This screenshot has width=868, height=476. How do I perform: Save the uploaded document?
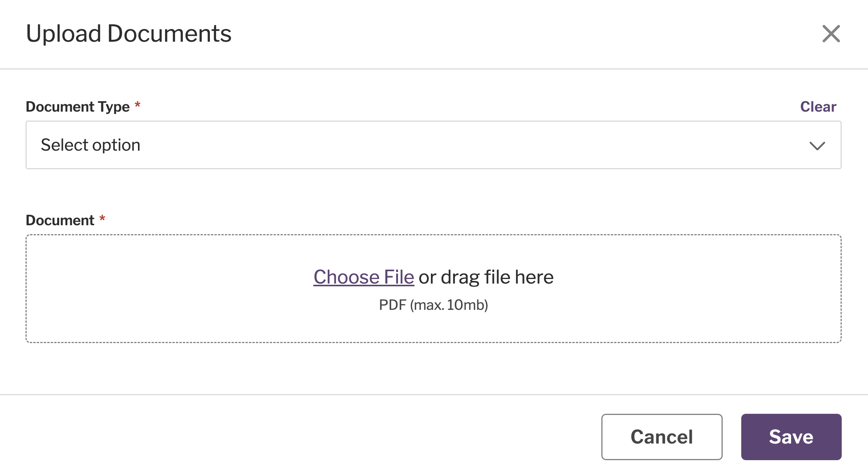coord(791,437)
